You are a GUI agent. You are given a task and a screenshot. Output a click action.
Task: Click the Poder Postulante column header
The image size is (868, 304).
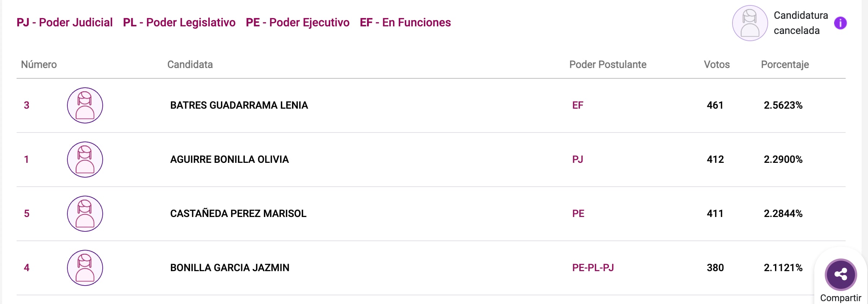coord(608,65)
